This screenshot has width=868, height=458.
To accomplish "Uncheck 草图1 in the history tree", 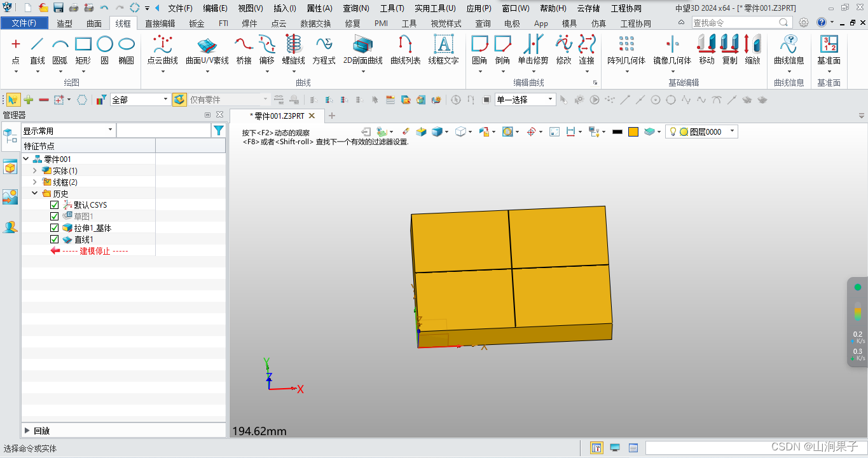I will point(55,216).
